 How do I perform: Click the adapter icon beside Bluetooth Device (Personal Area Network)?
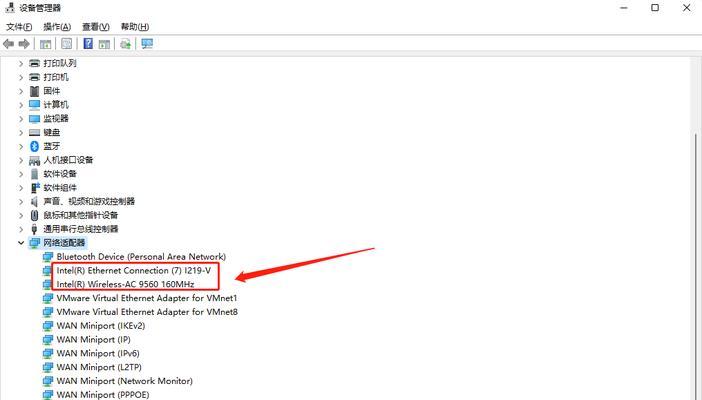48,257
